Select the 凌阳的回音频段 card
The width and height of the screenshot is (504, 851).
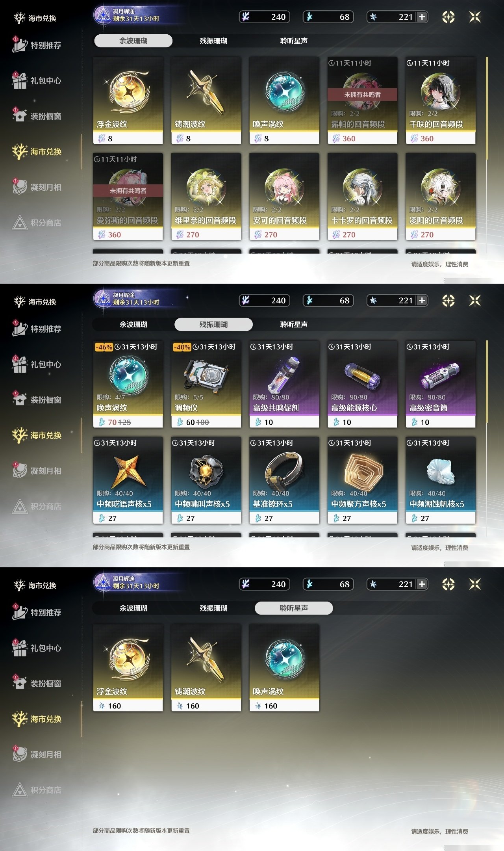click(x=441, y=197)
